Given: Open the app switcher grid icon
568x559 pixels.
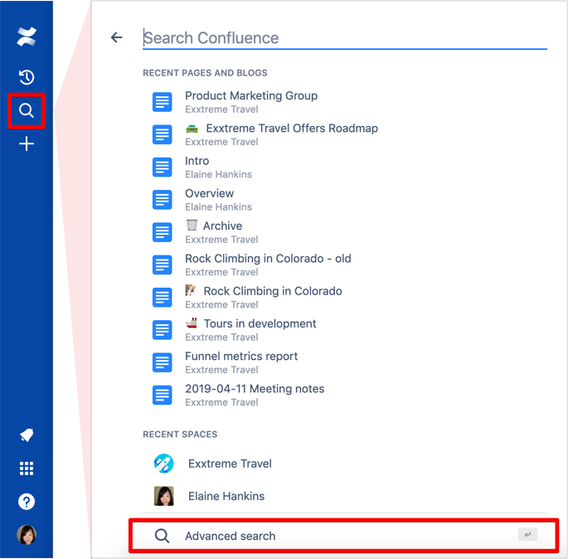Looking at the screenshot, I should pyautogui.click(x=26, y=468).
